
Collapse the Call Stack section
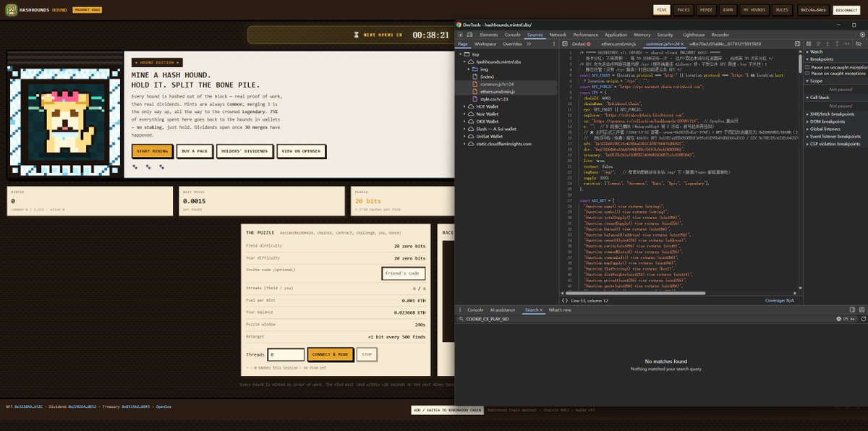tap(808, 97)
